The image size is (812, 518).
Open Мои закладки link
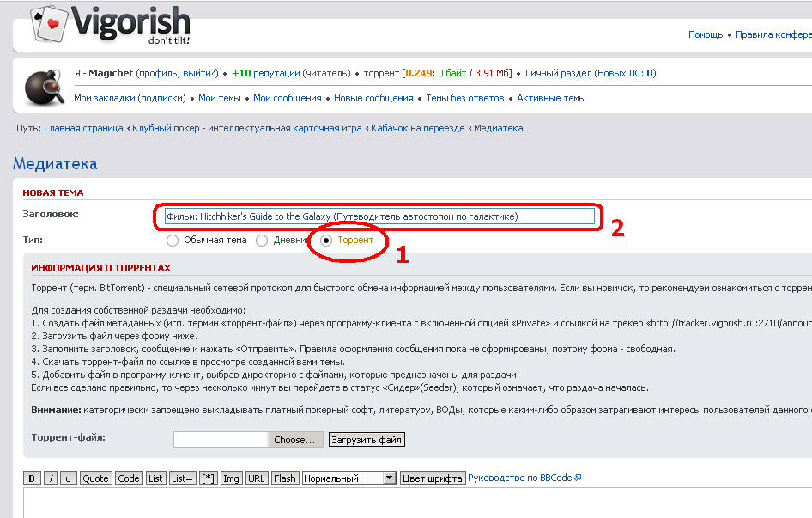point(105,98)
